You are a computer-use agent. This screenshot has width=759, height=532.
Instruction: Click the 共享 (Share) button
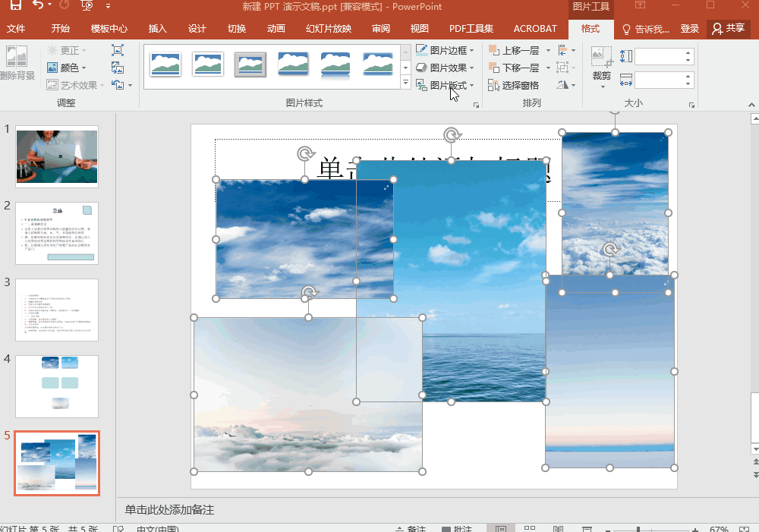pos(728,29)
